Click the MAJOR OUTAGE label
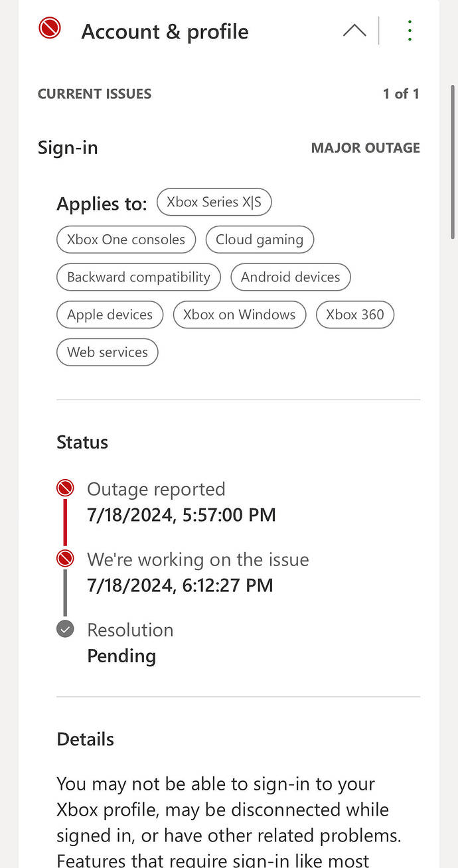 pos(366,148)
